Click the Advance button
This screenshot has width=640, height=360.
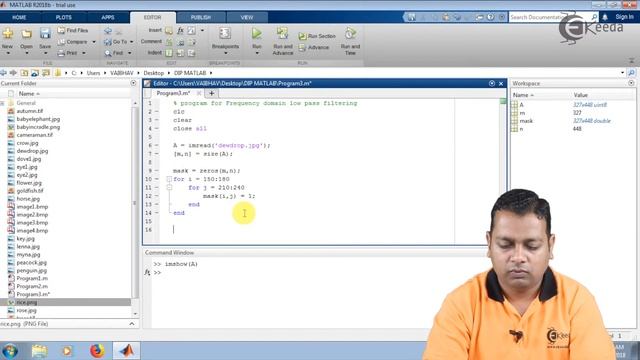[x=313, y=48]
